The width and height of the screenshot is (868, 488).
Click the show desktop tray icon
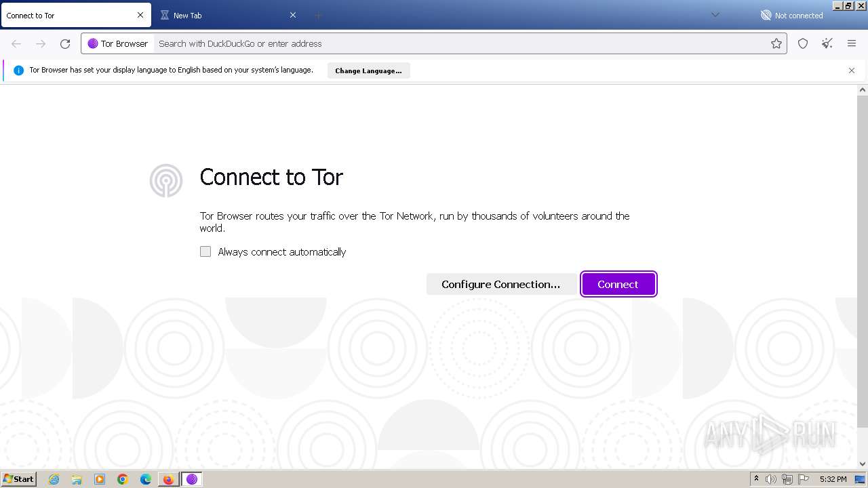[x=861, y=479]
